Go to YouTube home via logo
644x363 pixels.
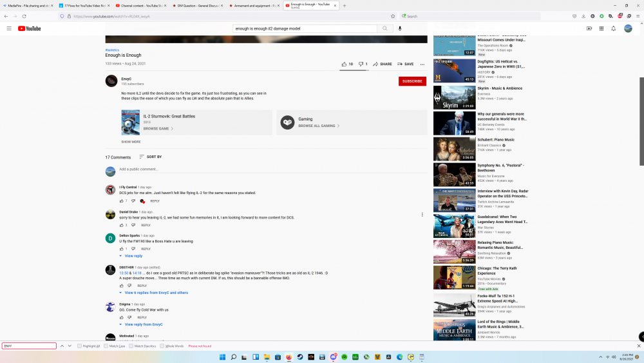(29, 28)
